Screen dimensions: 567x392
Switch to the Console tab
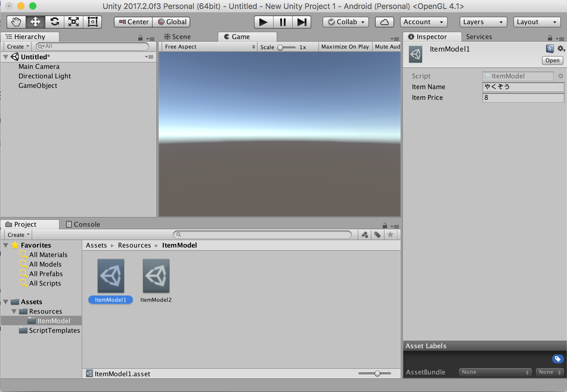83,224
